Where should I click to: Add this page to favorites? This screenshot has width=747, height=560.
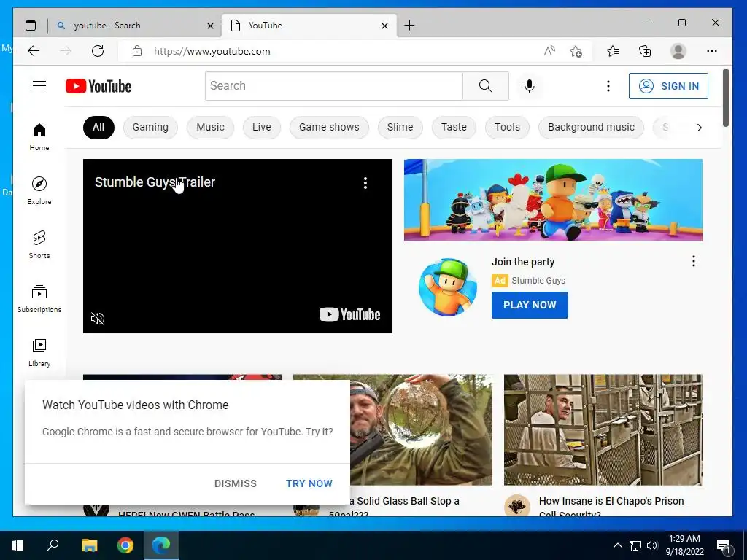click(576, 51)
